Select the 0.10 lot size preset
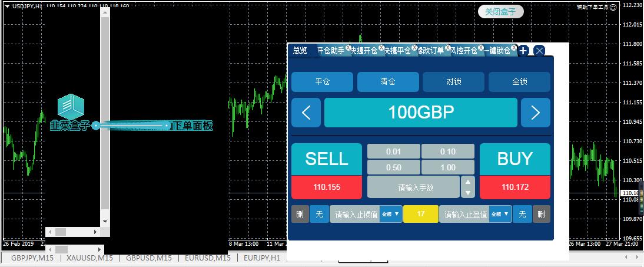 click(x=447, y=151)
